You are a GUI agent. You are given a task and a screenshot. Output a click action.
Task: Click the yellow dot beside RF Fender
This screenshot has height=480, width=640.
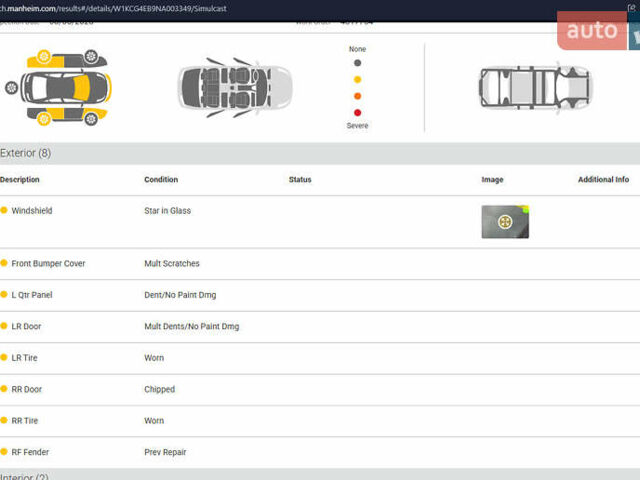(4, 452)
